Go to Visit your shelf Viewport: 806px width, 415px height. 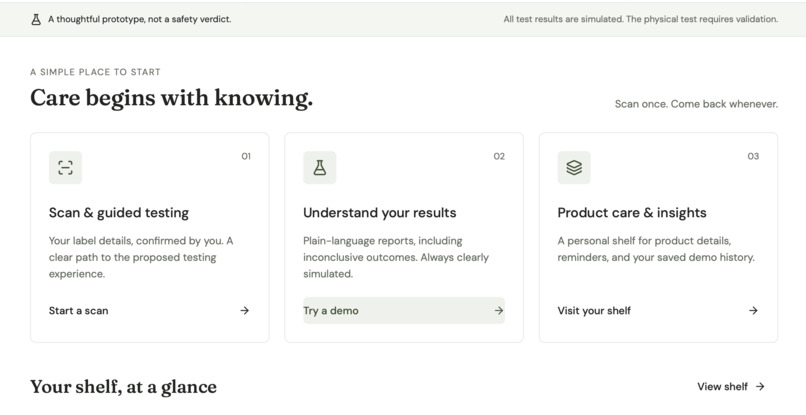(x=658, y=311)
